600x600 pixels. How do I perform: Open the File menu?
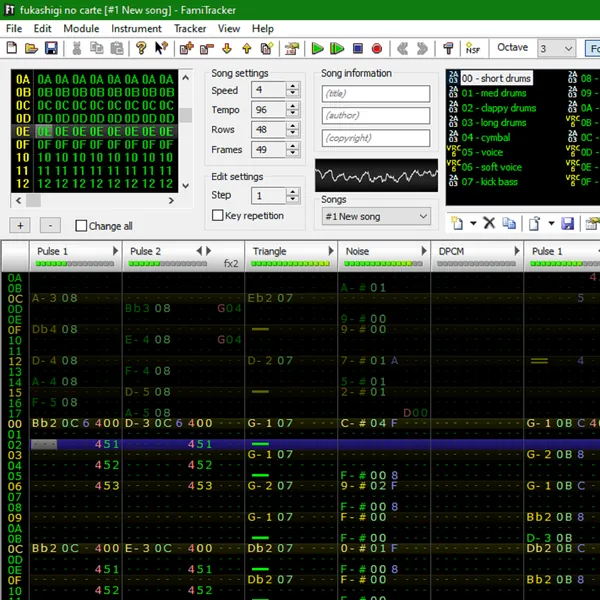point(14,29)
